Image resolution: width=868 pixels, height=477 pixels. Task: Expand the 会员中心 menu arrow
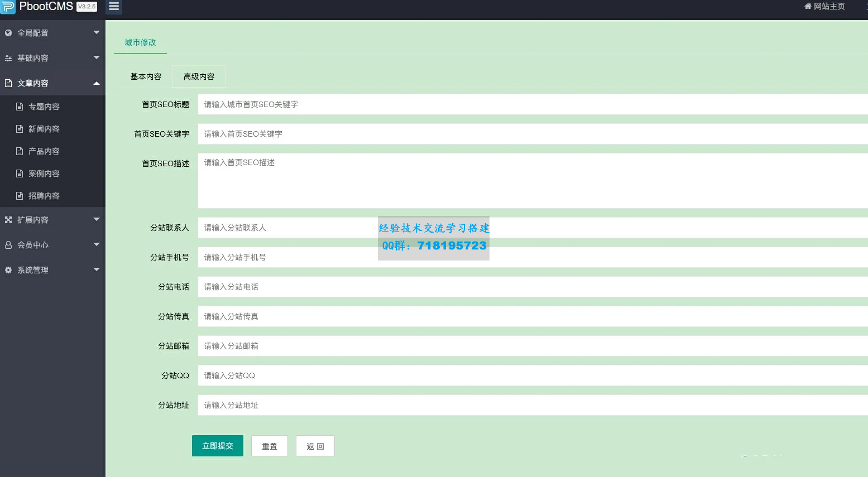(97, 244)
